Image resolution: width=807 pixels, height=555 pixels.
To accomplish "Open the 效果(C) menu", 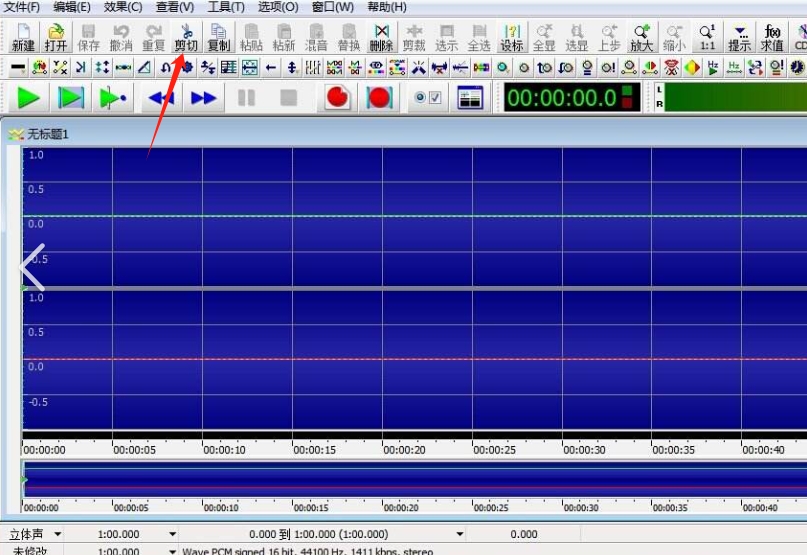I will [x=123, y=7].
